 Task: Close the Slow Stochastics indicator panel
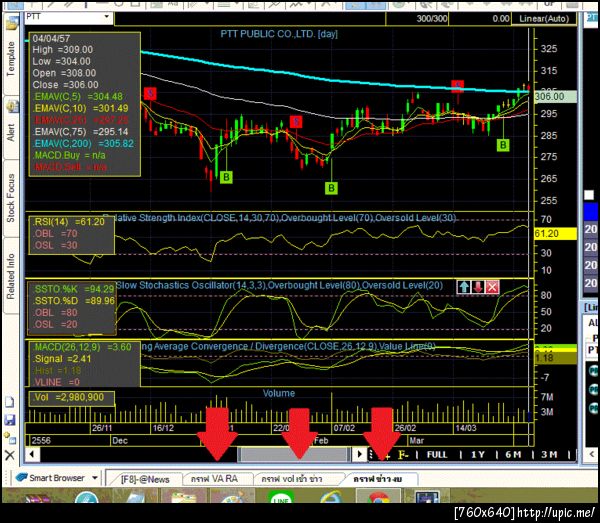(492, 287)
